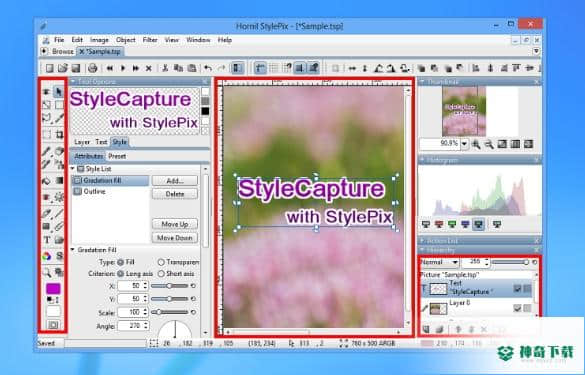Open the Image menu
This screenshot has height=375, width=585.
coord(99,40)
